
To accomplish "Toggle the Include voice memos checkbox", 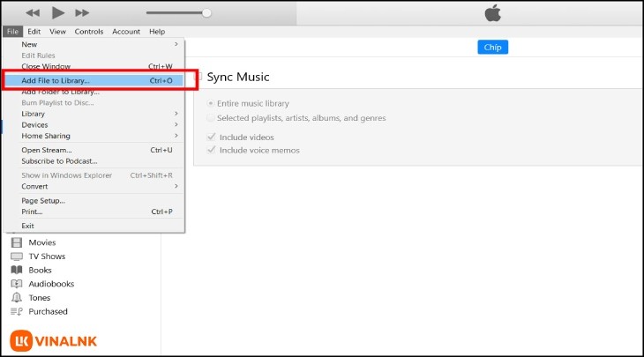I will pyautogui.click(x=210, y=151).
